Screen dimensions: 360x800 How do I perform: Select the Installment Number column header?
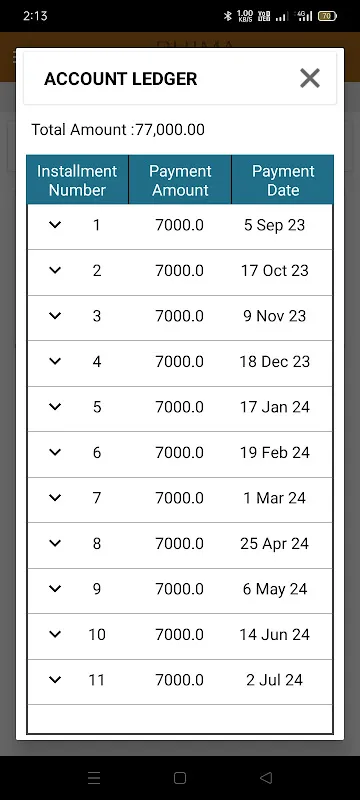tap(78, 180)
